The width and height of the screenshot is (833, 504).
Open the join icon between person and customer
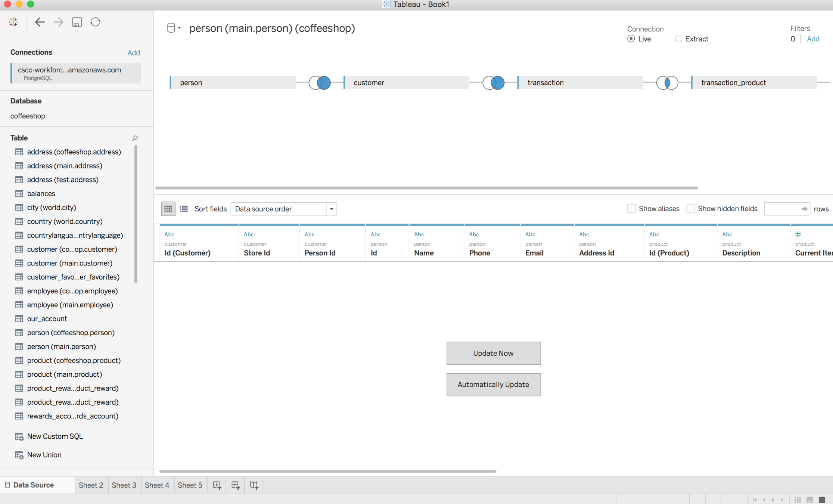tap(320, 83)
